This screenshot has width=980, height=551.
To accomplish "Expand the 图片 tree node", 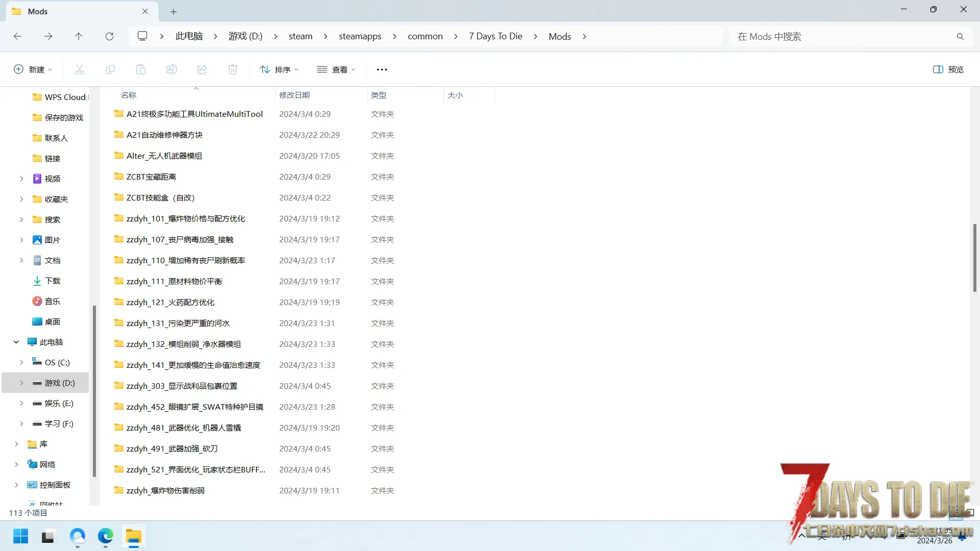I will tap(21, 240).
